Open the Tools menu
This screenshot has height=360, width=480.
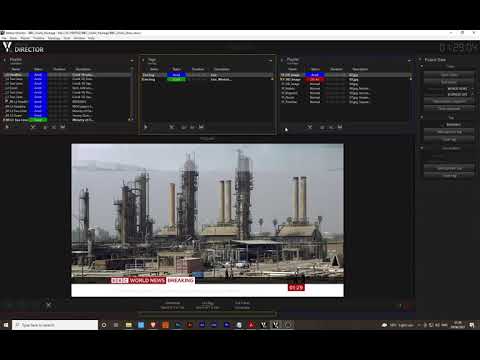point(67,38)
